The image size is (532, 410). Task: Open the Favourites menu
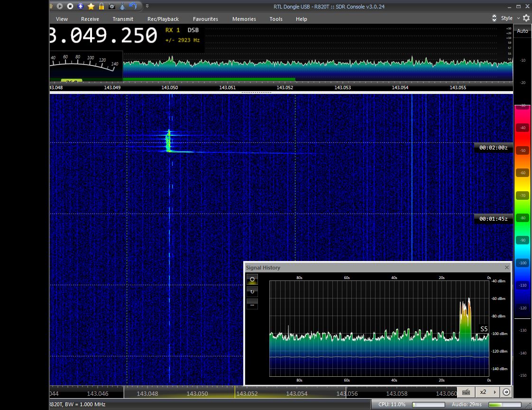205,19
